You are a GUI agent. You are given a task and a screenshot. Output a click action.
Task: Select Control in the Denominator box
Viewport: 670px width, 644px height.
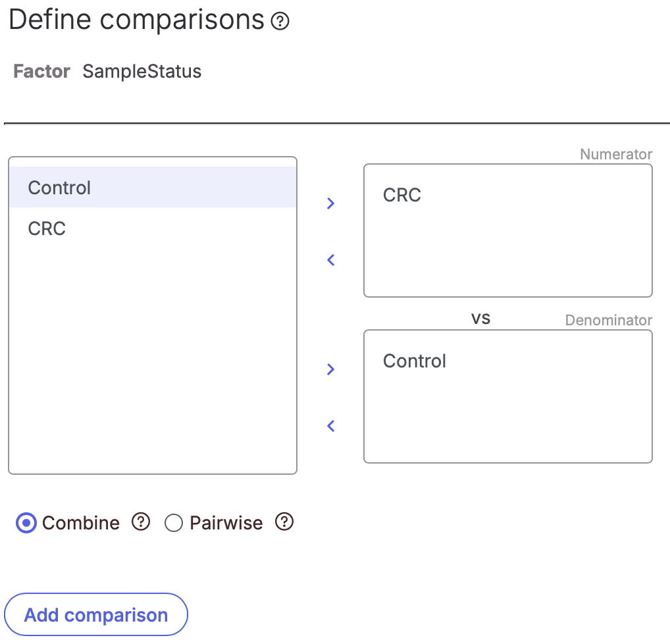tap(415, 361)
